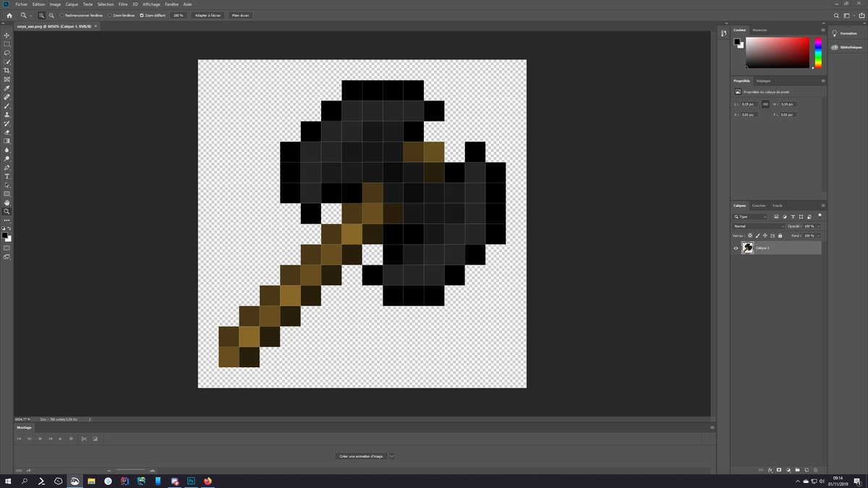Switch to the Couches tab

click(758, 205)
